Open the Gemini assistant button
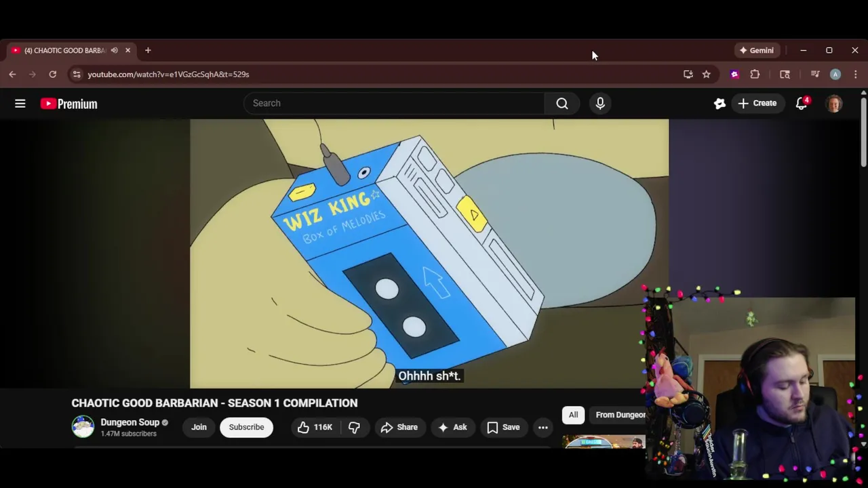Viewport: 868px width, 488px height. tap(757, 50)
